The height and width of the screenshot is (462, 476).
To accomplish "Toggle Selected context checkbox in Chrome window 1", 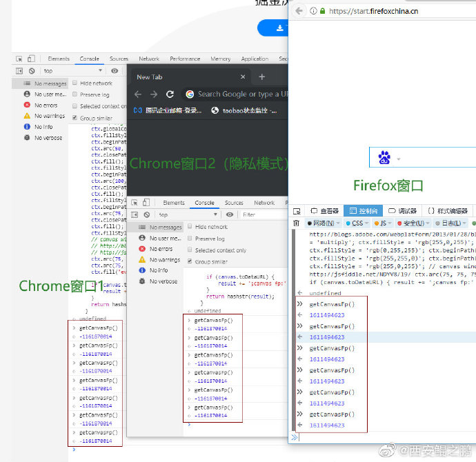I will pos(75,106).
